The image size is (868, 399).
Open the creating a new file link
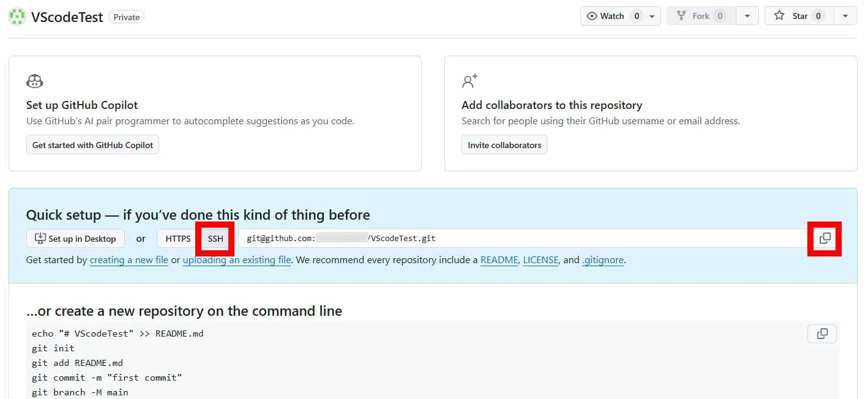pos(129,260)
